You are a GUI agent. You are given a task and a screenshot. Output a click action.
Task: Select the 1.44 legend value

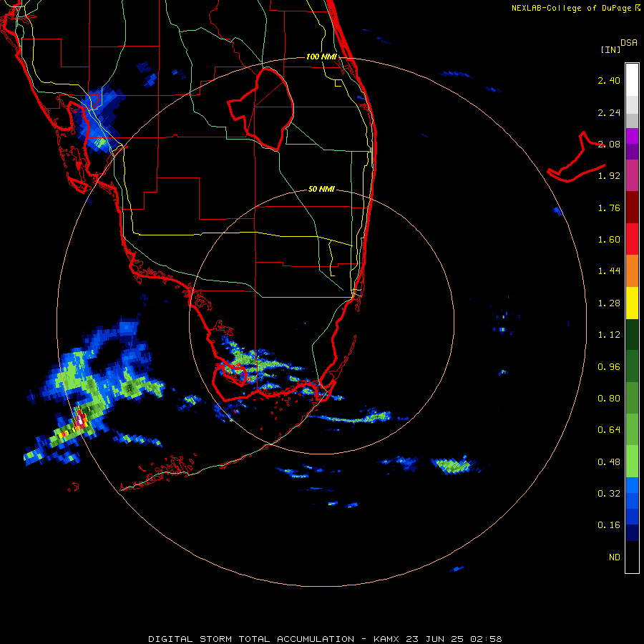click(x=609, y=271)
